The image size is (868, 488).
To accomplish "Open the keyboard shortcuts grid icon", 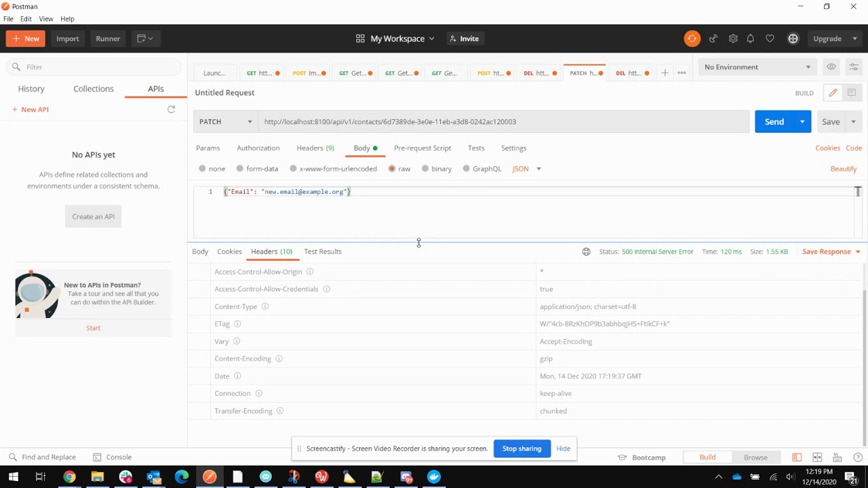I will tap(837, 457).
